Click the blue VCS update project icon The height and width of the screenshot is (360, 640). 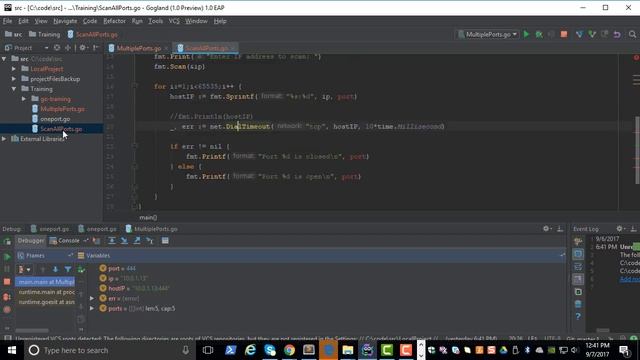(x=579, y=34)
